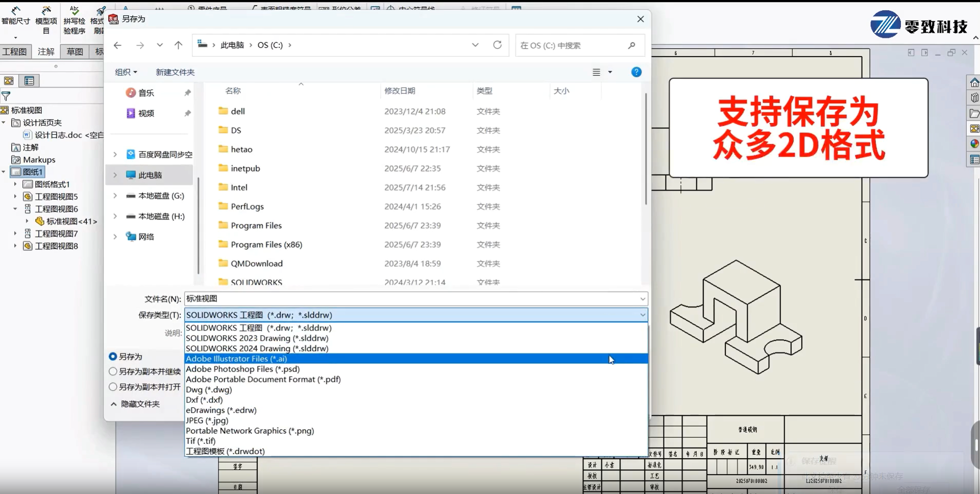Click the Back arrow in Save As dialog

pyautogui.click(x=117, y=45)
